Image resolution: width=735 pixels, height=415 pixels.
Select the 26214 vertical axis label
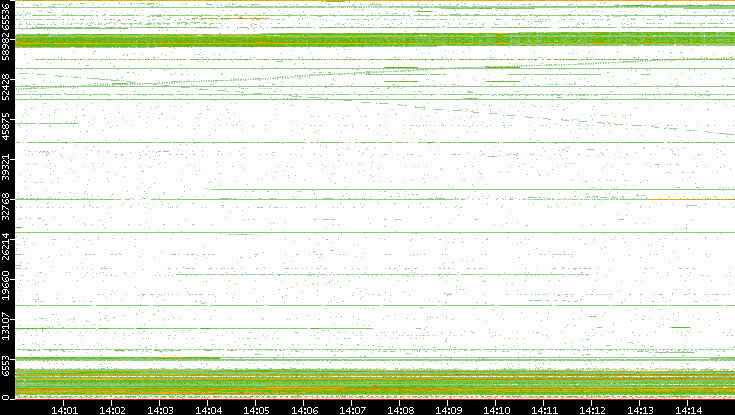coord(6,246)
